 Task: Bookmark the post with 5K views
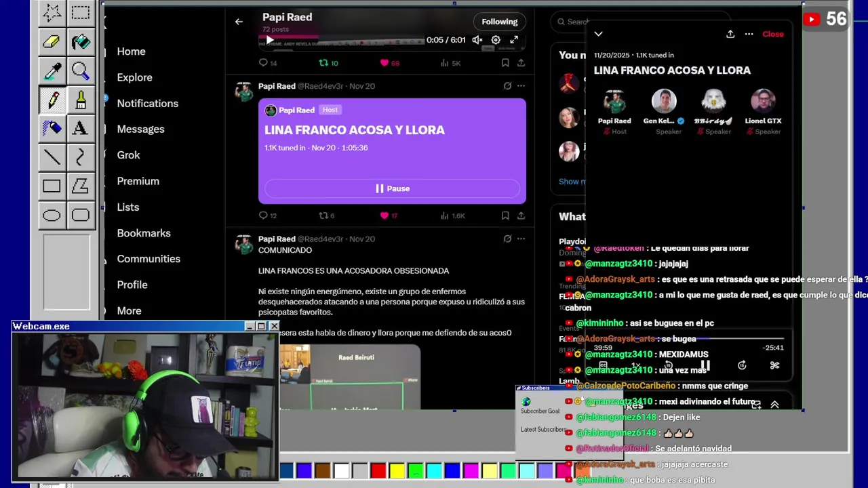click(505, 63)
